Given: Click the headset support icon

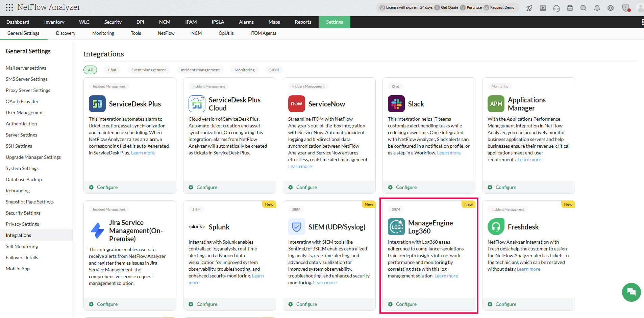Looking at the screenshot, I should (x=556, y=8).
